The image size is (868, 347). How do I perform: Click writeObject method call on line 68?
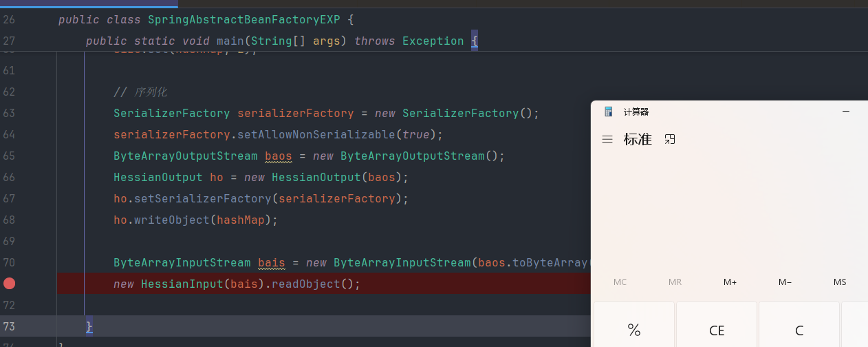pos(172,220)
